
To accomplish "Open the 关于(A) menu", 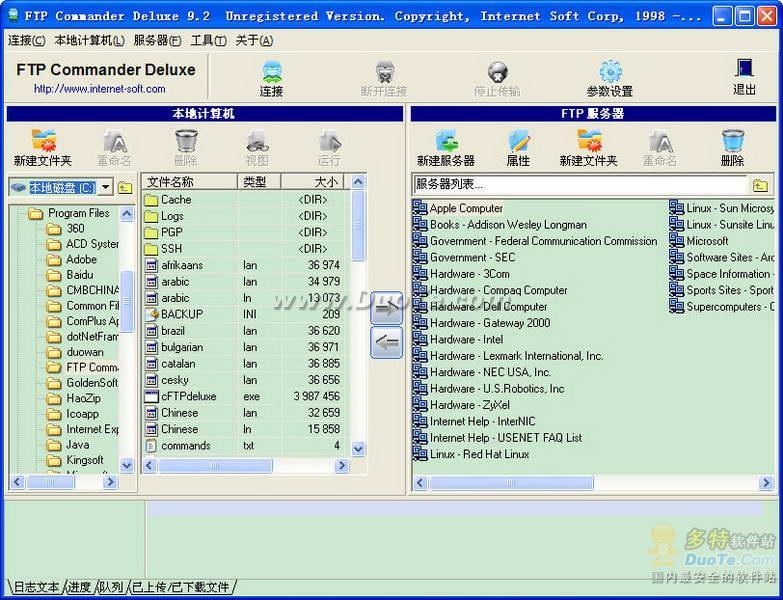I will click(254, 40).
